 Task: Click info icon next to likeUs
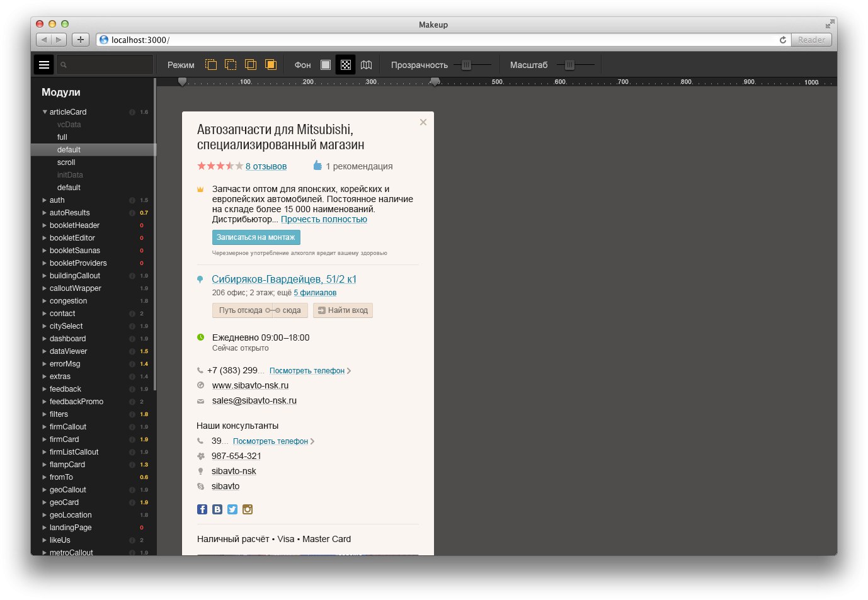(x=132, y=540)
